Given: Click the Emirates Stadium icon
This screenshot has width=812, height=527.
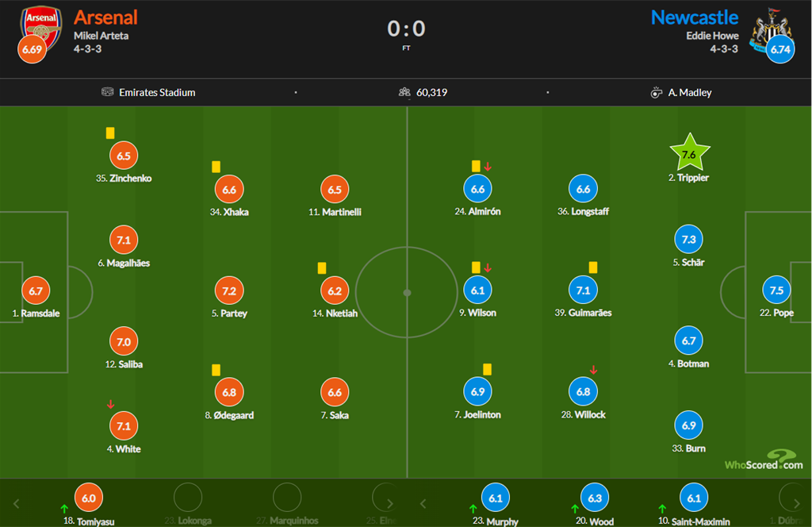Looking at the screenshot, I should pos(108,92).
